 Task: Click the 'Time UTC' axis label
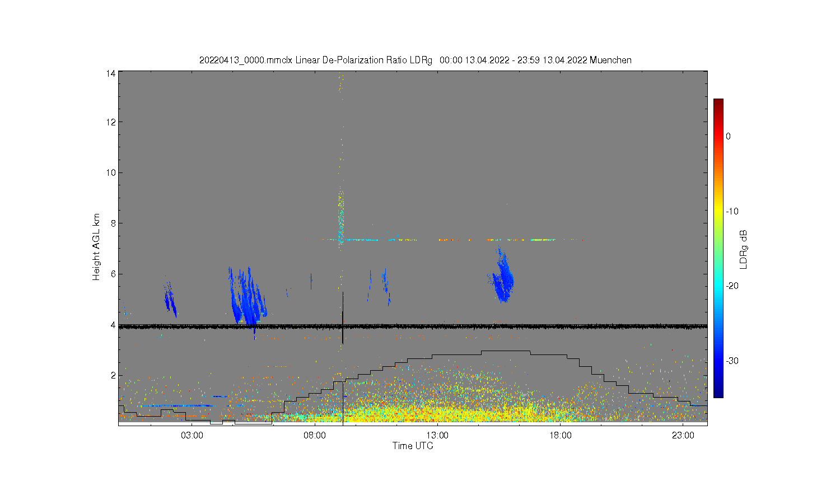pos(413,446)
